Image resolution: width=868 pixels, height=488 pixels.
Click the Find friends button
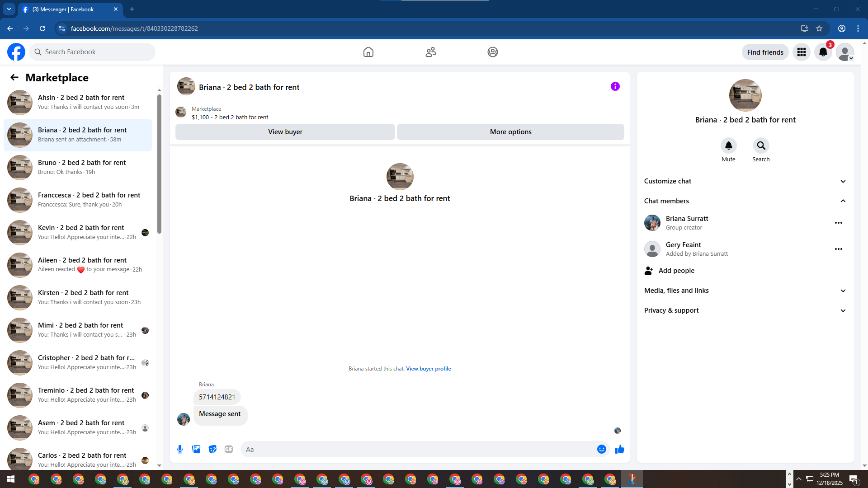(x=765, y=52)
